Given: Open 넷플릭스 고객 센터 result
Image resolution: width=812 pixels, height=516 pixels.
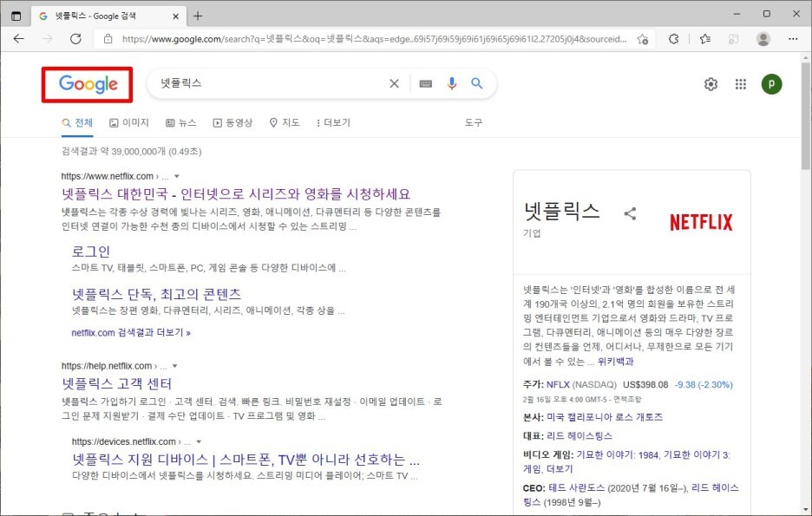Looking at the screenshot, I should click(x=116, y=383).
